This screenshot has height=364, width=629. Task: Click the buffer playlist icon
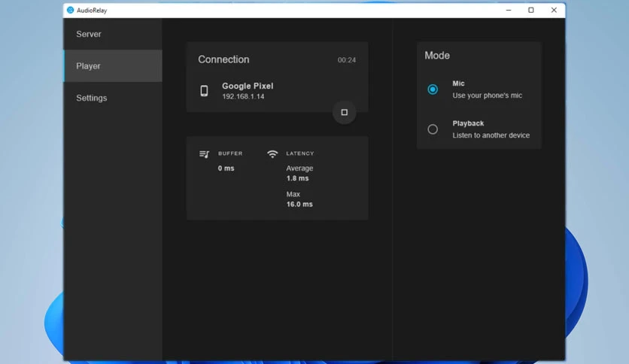coord(204,154)
